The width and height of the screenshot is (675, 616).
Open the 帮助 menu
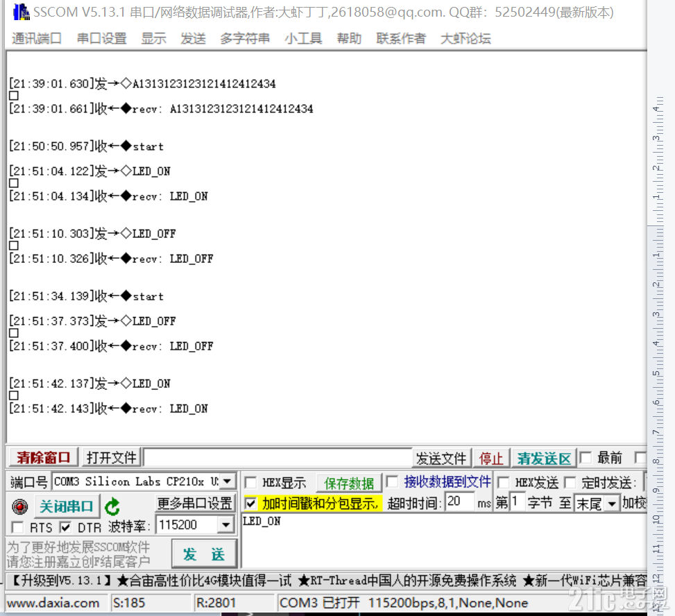pos(349,38)
